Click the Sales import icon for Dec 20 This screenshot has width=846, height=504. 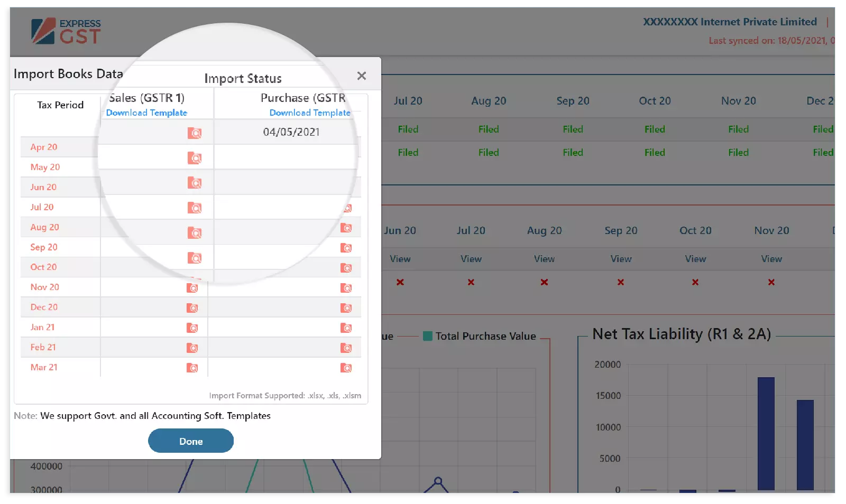(x=192, y=308)
